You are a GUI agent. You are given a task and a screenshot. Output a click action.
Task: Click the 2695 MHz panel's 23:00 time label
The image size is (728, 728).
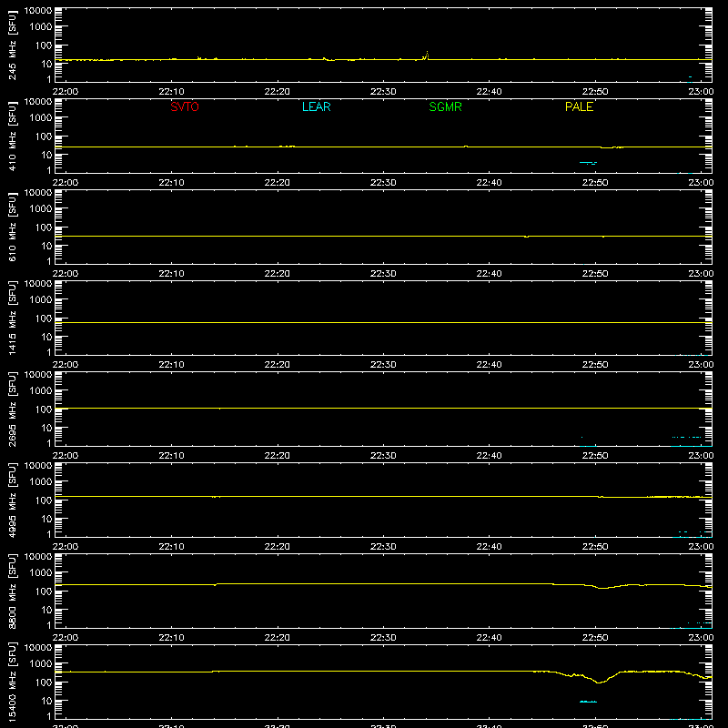click(x=701, y=456)
